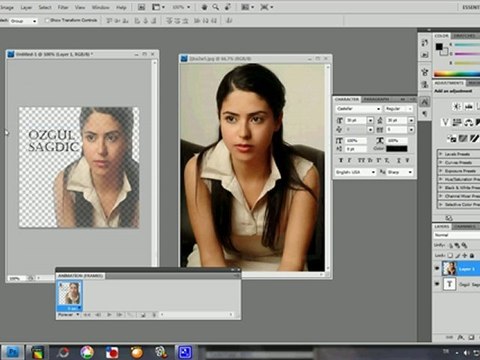Viewport: 480px width, 360px height.
Task: Open the Screen Mode dropdown
Action: (267, 7)
